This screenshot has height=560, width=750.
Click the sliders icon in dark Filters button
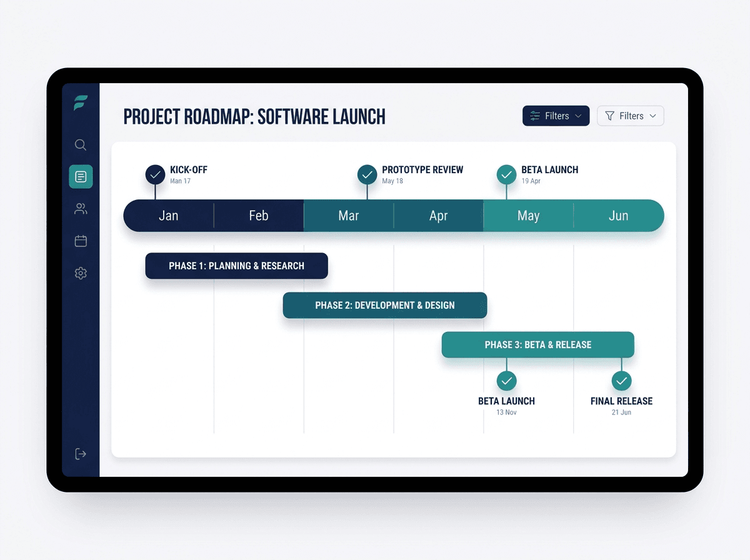535,116
